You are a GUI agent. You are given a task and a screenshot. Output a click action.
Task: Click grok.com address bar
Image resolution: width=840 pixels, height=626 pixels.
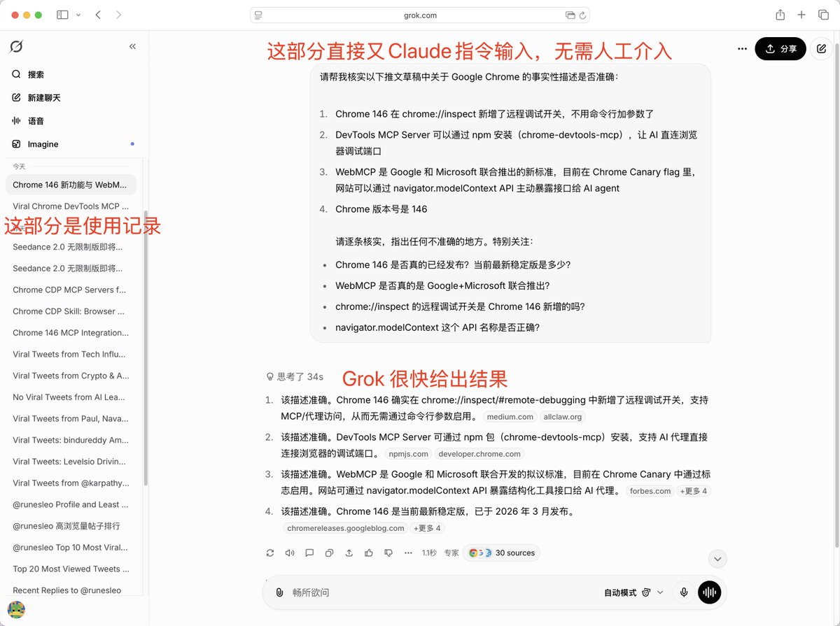click(x=420, y=15)
